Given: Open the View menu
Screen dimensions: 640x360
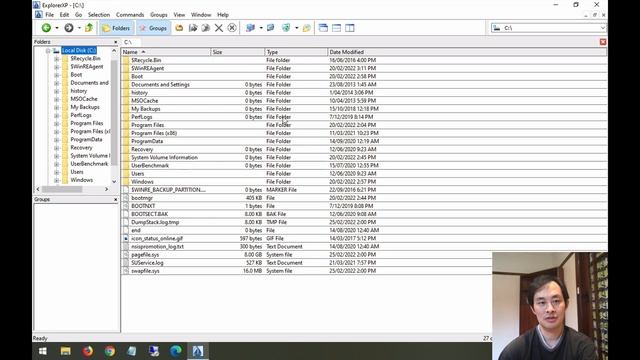Looking at the screenshot, I should coord(179,15).
